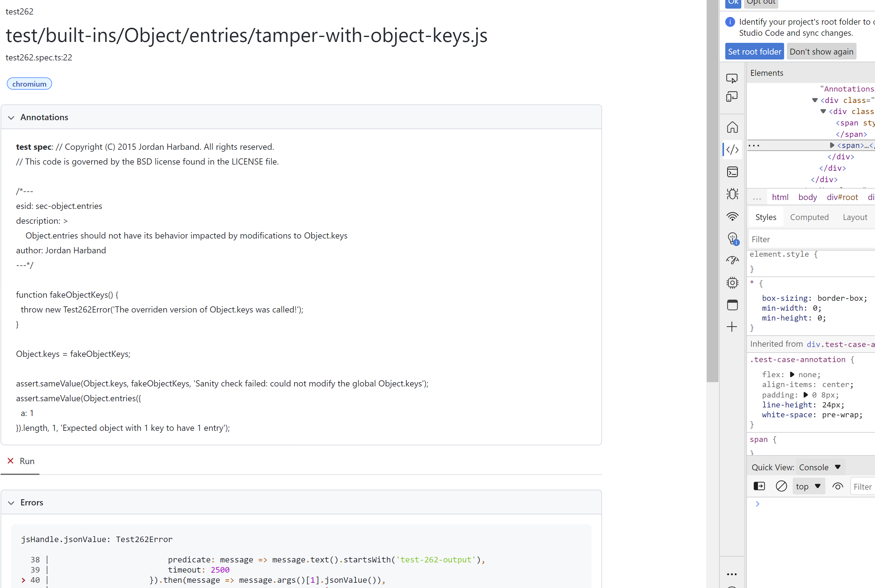Screen dimensions: 875x588
Task: Toggle the device toolbar emulation icon
Action: pos(732,97)
